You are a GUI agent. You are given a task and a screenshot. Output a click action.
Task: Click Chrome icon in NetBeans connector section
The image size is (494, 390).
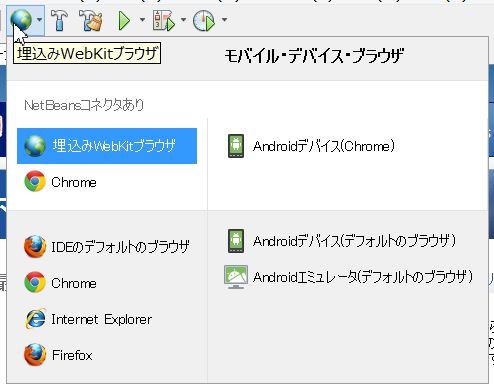point(35,182)
